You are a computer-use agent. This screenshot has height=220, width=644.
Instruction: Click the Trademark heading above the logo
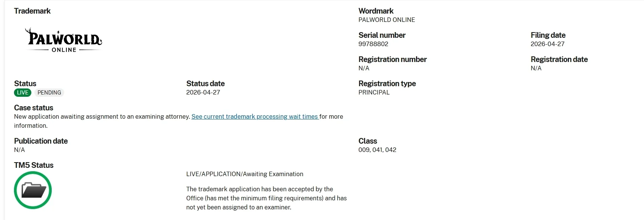pyautogui.click(x=32, y=11)
